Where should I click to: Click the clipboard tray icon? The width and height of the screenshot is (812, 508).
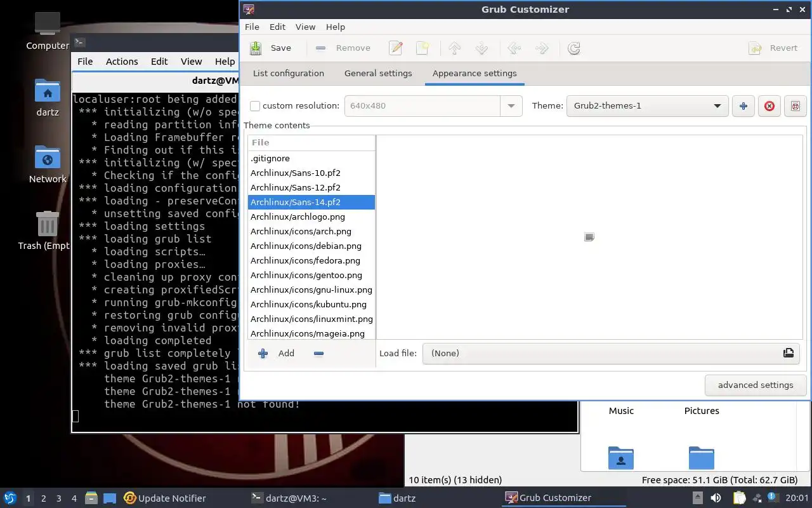(738, 498)
